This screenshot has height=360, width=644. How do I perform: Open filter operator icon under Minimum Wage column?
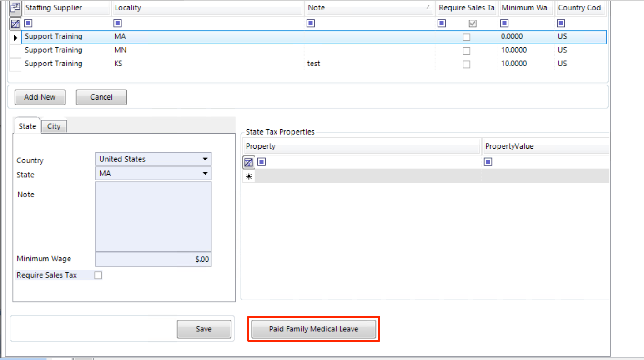504,23
